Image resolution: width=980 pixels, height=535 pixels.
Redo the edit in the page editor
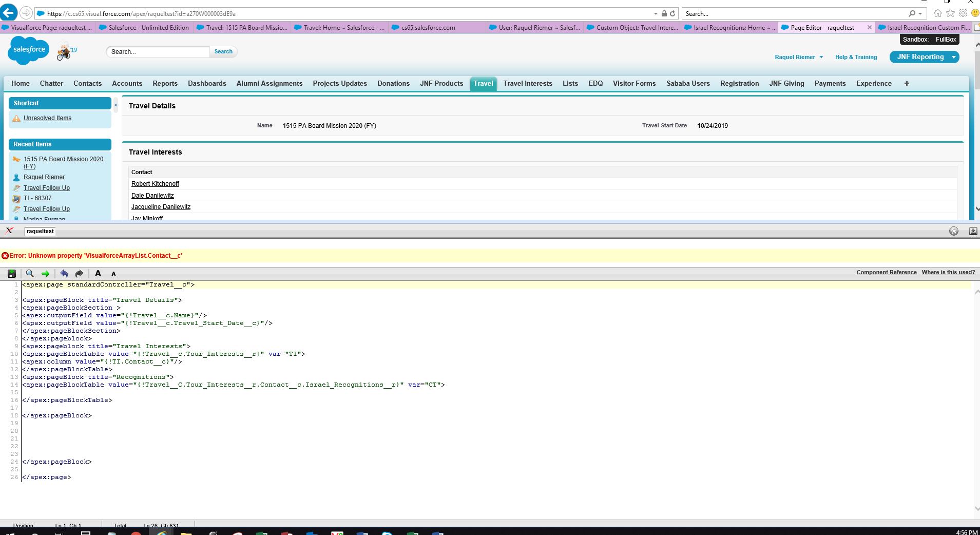point(79,274)
